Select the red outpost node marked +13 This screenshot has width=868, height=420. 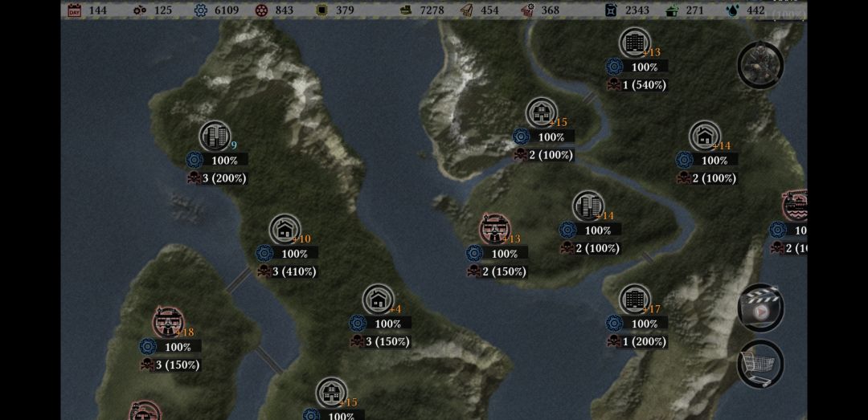click(494, 230)
